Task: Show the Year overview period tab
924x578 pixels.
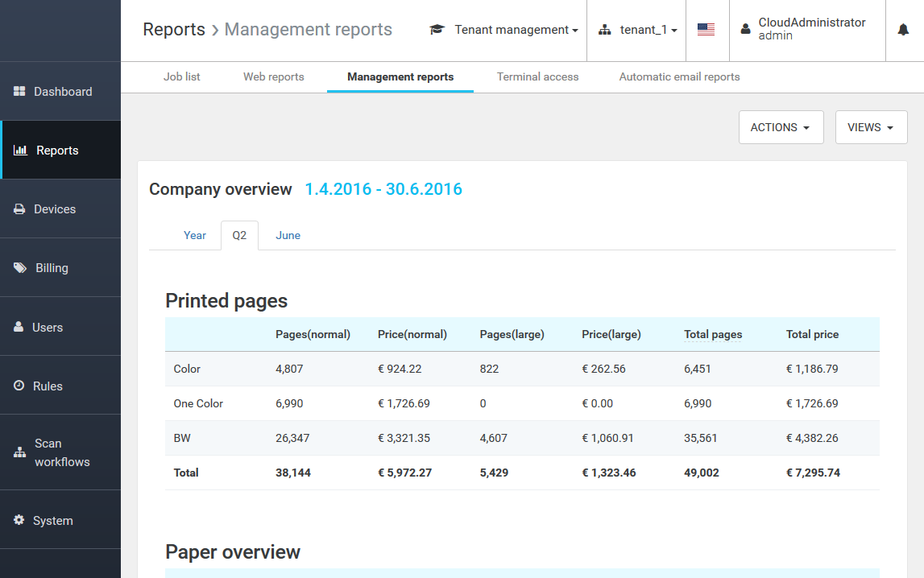Action: tap(195, 235)
